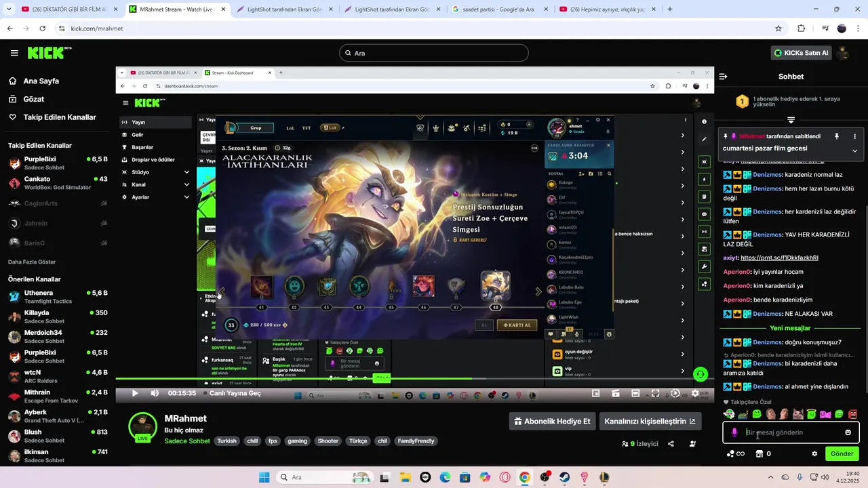Open Uthenera recommended channel
The image size is (868, 488).
[57, 297]
